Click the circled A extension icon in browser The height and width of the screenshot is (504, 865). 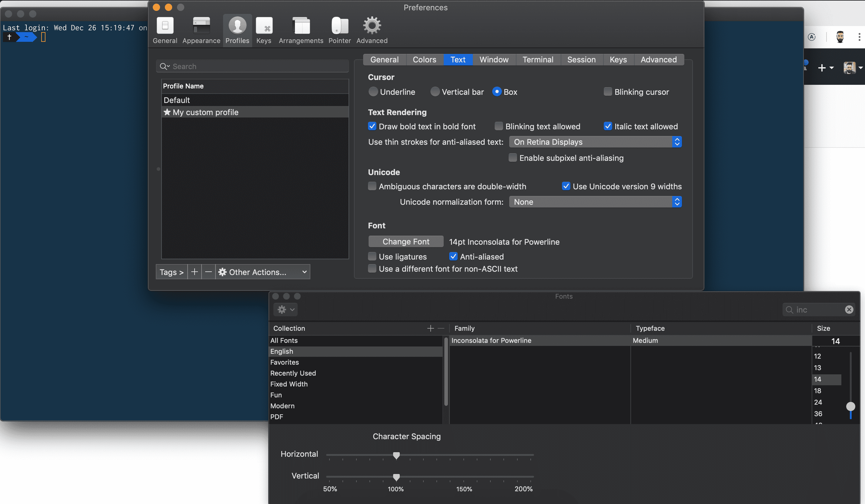click(812, 37)
